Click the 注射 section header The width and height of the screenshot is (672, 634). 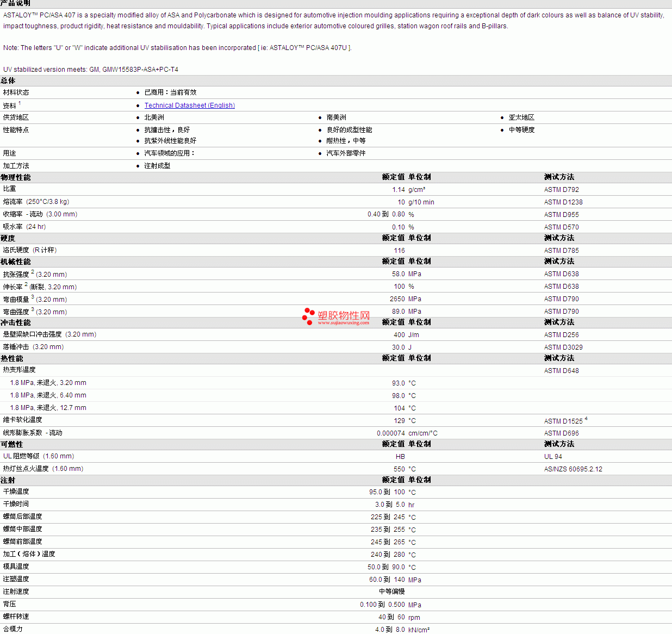[x=8, y=480]
